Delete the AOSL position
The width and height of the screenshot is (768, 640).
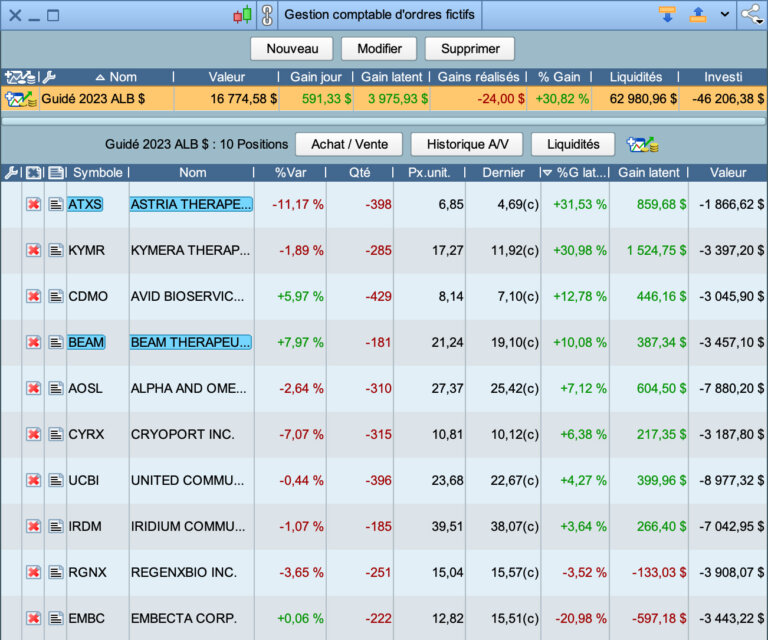[x=33, y=388]
